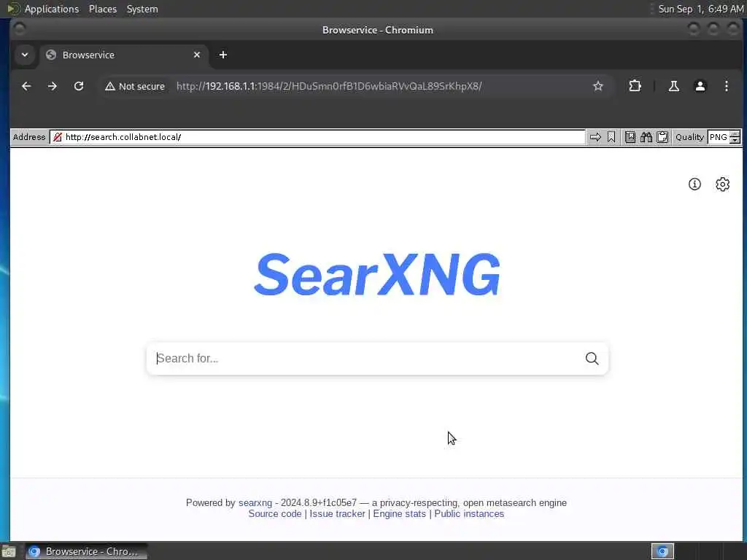
Task: Open the Chrome Labs flask icon
Action: coord(673,86)
